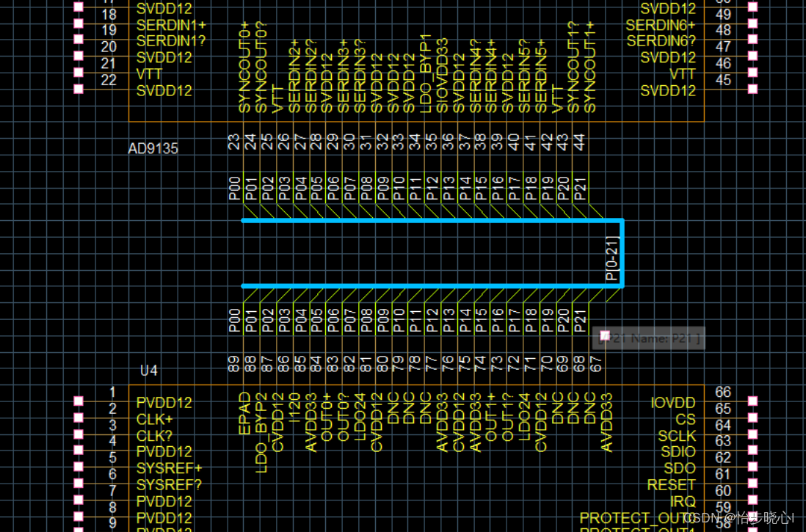Click the connection square of the SYSREF+ pin
The image size is (806, 532).
pos(77,467)
